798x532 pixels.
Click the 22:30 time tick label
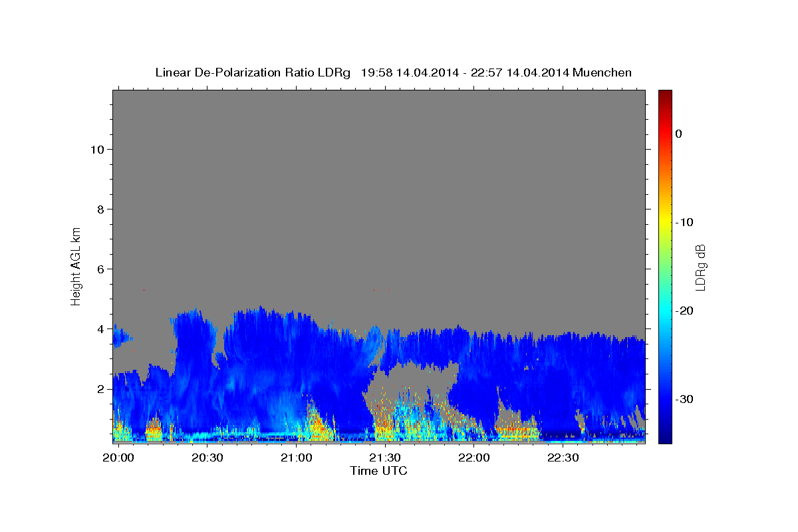pos(563,458)
